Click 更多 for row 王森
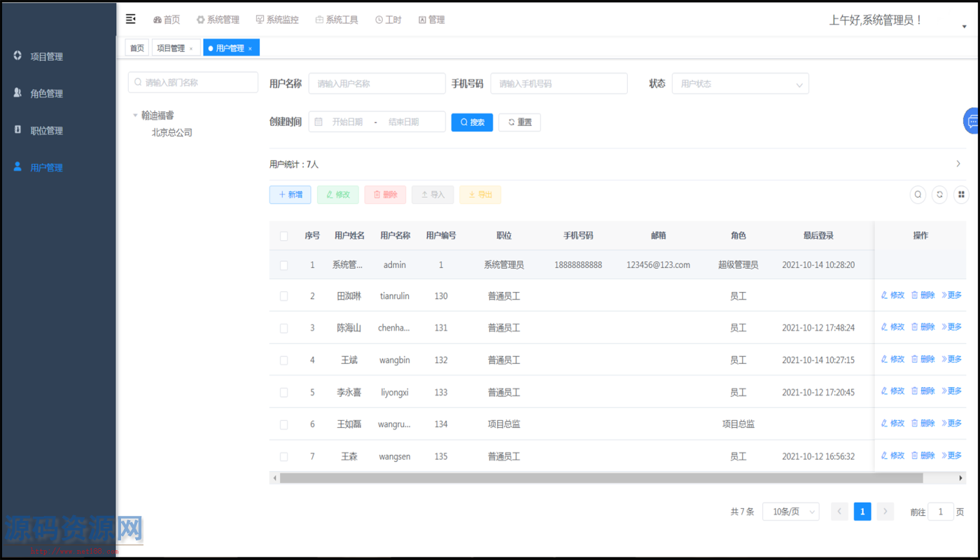Viewport: 980px width, 560px height. click(x=952, y=456)
